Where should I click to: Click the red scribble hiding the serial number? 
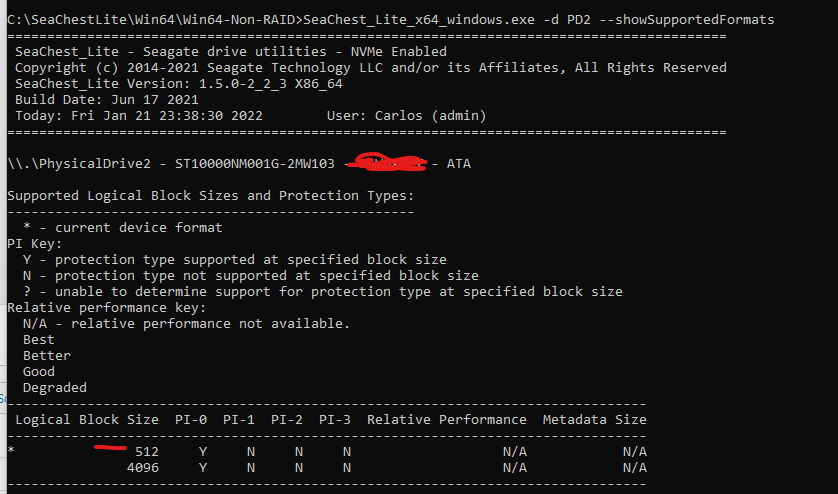387,162
